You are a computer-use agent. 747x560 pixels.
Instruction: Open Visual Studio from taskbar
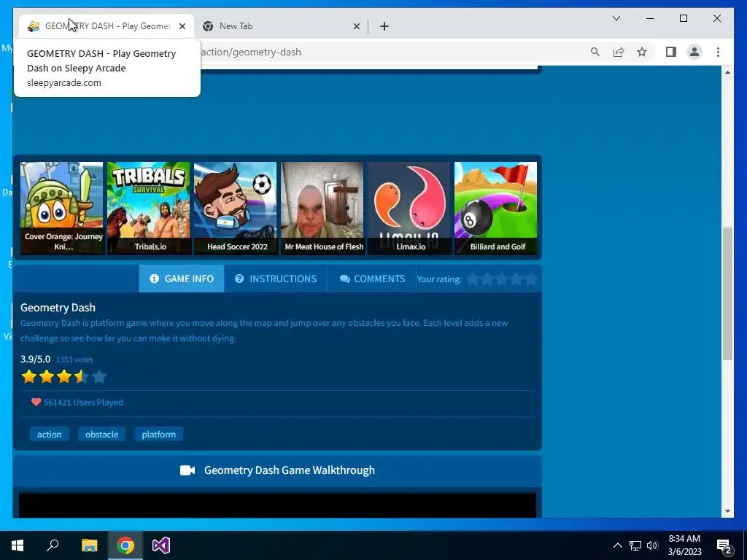(161, 545)
